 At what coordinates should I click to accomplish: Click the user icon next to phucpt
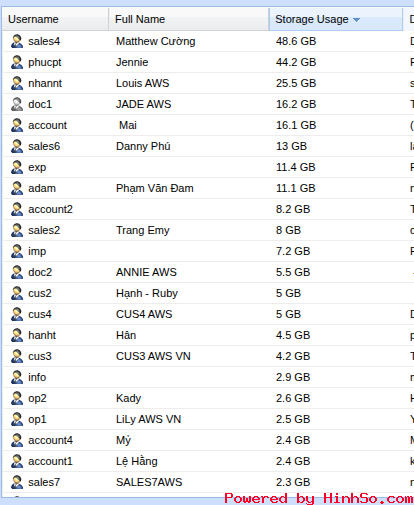tap(17, 62)
